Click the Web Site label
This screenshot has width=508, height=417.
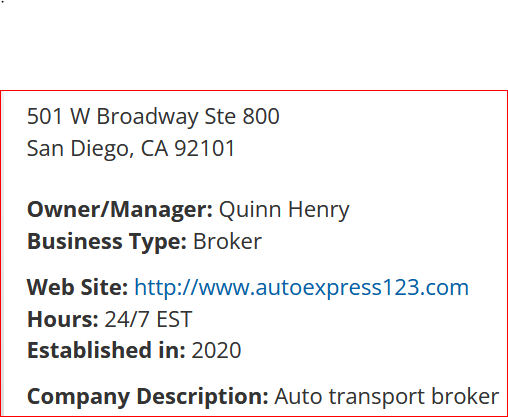(x=77, y=287)
